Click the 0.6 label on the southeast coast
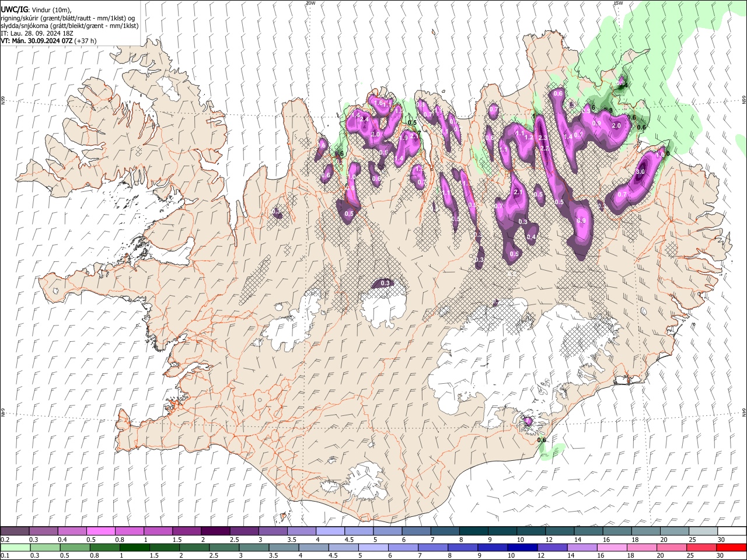747x560 pixels. (542, 440)
